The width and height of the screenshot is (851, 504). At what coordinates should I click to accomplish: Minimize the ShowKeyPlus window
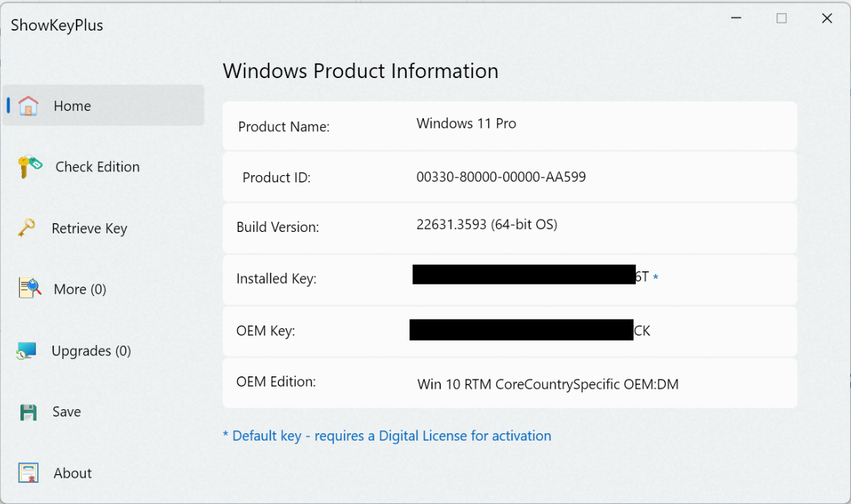pos(736,18)
